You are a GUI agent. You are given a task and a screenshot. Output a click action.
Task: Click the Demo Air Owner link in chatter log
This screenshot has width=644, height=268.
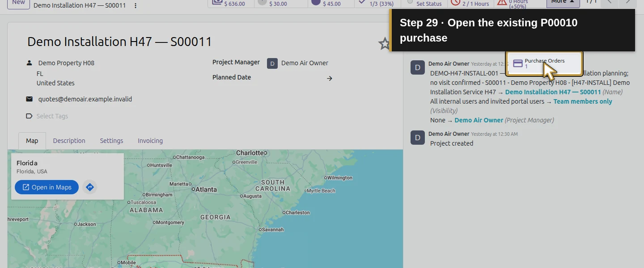[x=479, y=120]
